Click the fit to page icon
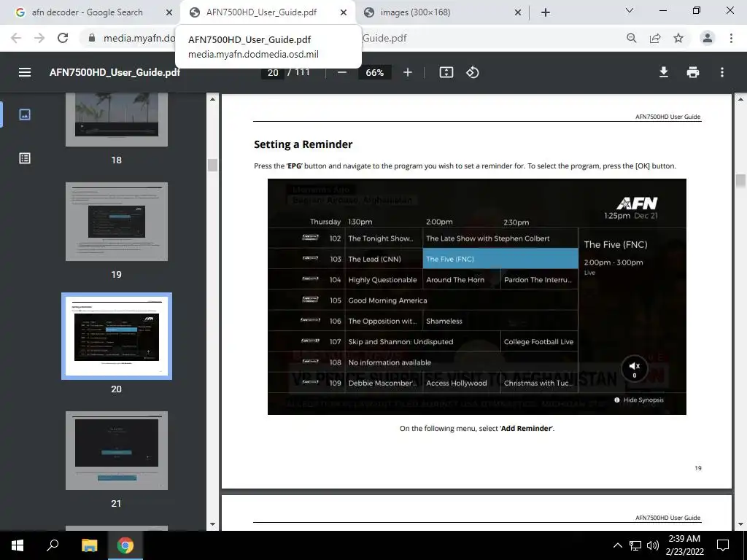 coord(446,72)
